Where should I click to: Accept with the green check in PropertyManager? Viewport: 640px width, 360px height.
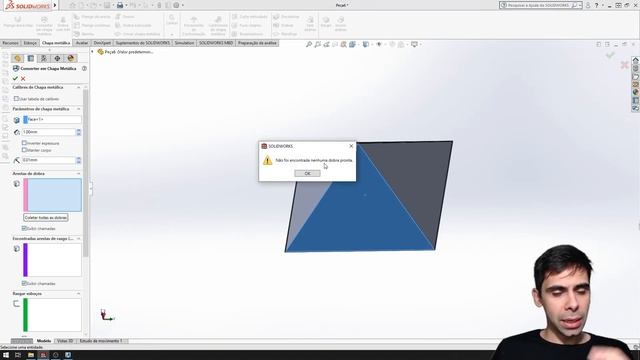click(x=15, y=78)
